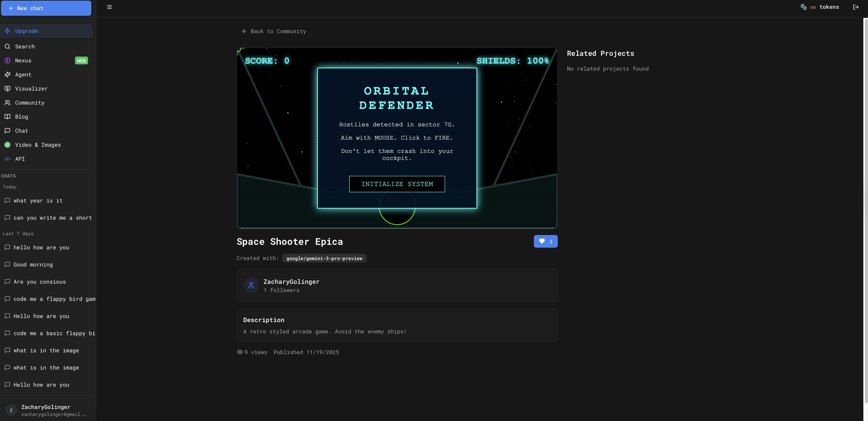
Task: Open the google/gemini-3-pro-preview model tag
Action: [x=324, y=258]
